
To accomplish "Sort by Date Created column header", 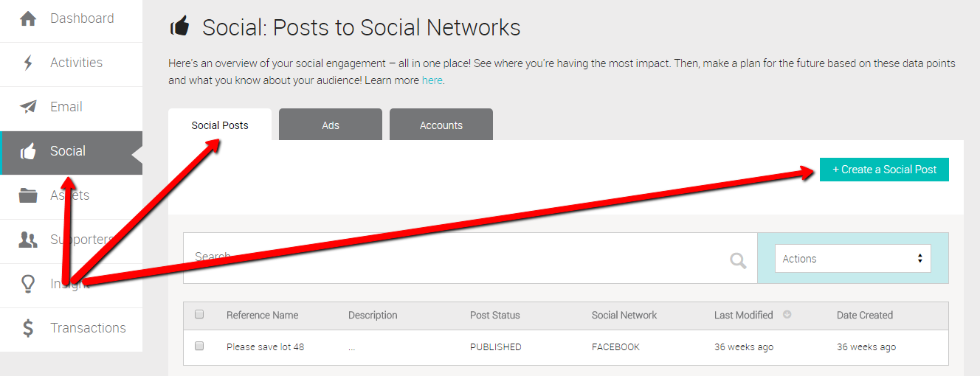I will point(864,315).
